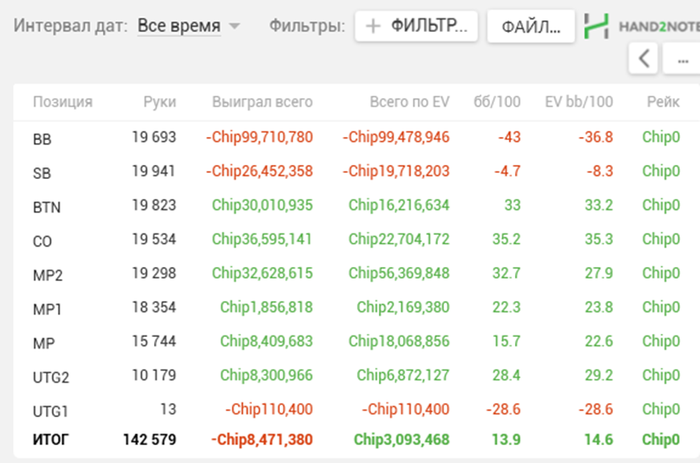700x463 pixels.
Task: Click the 'Рейк' column header
Action: pyautogui.click(x=663, y=101)
